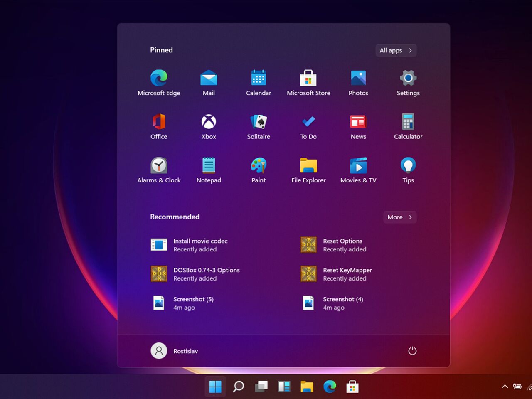Click the power button icon
Image resolution: width=532 pixels, height=399 pixels.
tap(412, 351)
